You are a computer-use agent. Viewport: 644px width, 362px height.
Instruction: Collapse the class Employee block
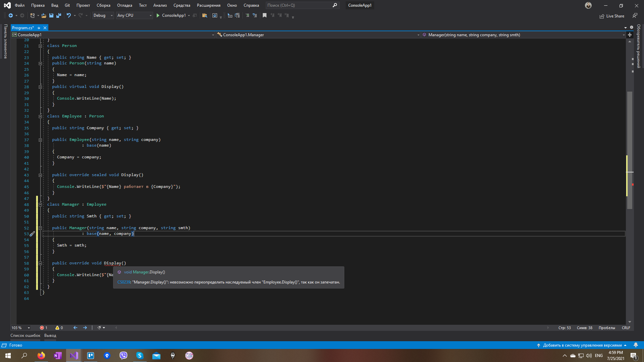pos(40,116)
